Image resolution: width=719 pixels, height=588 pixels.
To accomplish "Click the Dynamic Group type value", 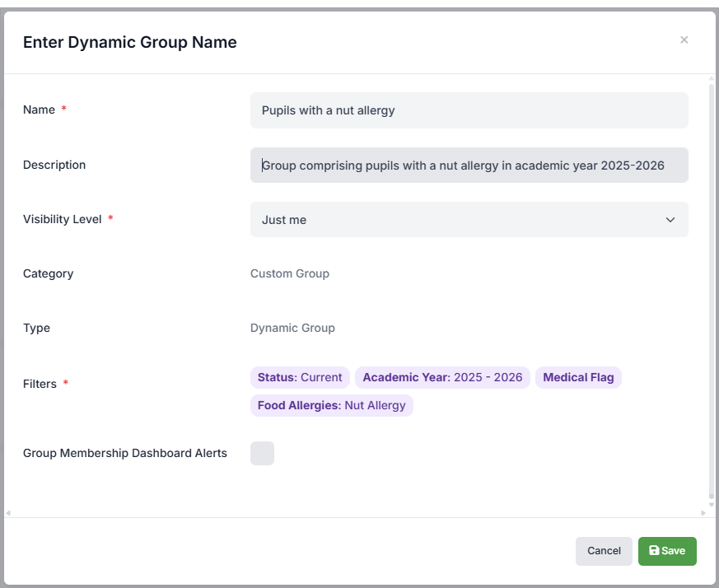I will (292, 328).
